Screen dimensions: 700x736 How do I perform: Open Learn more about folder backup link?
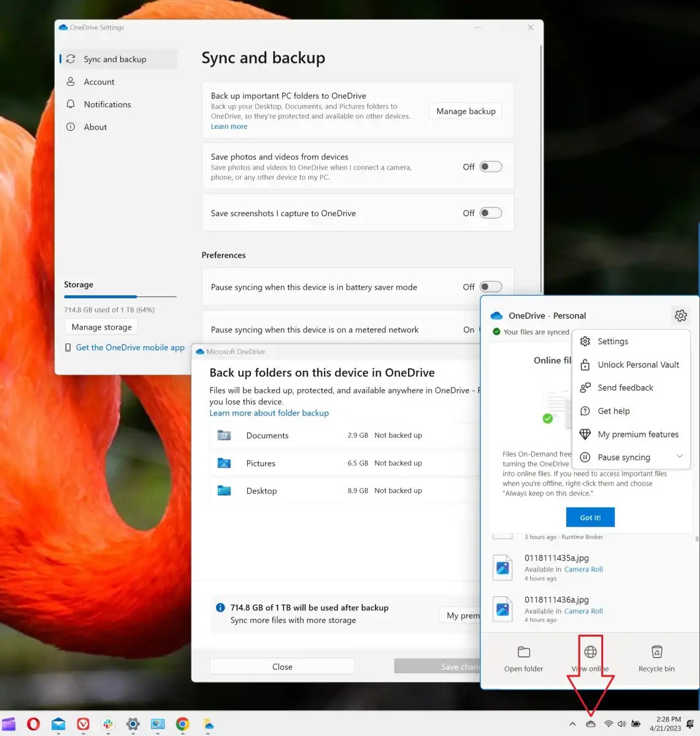point(269,413)
